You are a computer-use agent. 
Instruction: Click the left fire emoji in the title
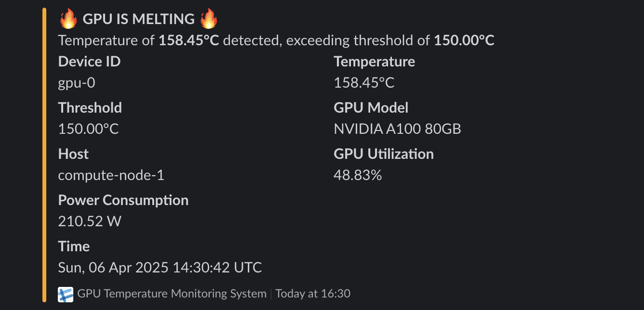pos(68,19)
